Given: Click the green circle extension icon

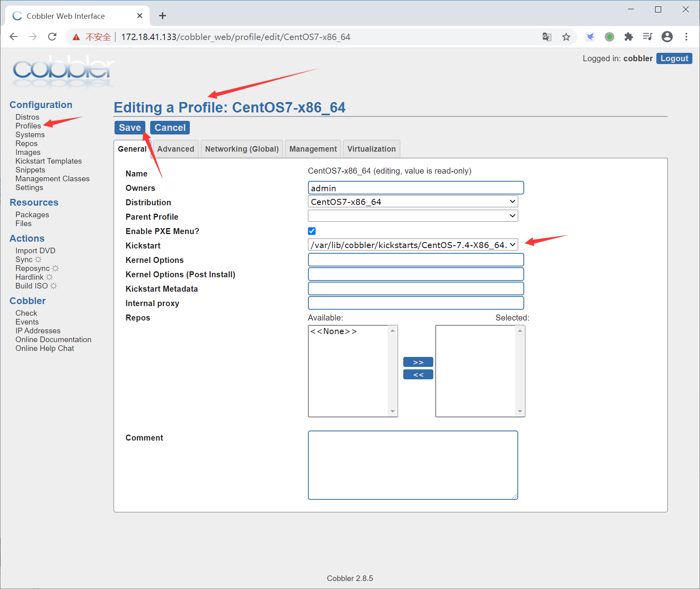Looking at the screenshot, I should [609, 37].
